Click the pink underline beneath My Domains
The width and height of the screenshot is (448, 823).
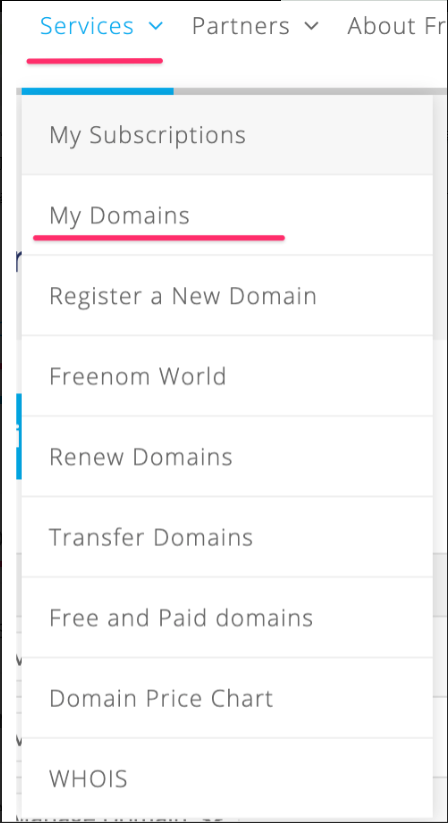click(x=159, y=238)
